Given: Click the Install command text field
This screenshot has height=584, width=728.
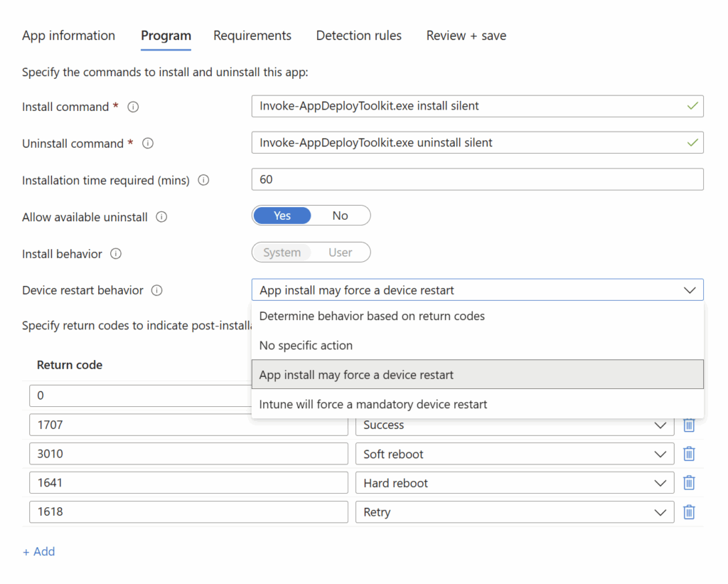Looking at the screenshot, I should coord(477,106).
